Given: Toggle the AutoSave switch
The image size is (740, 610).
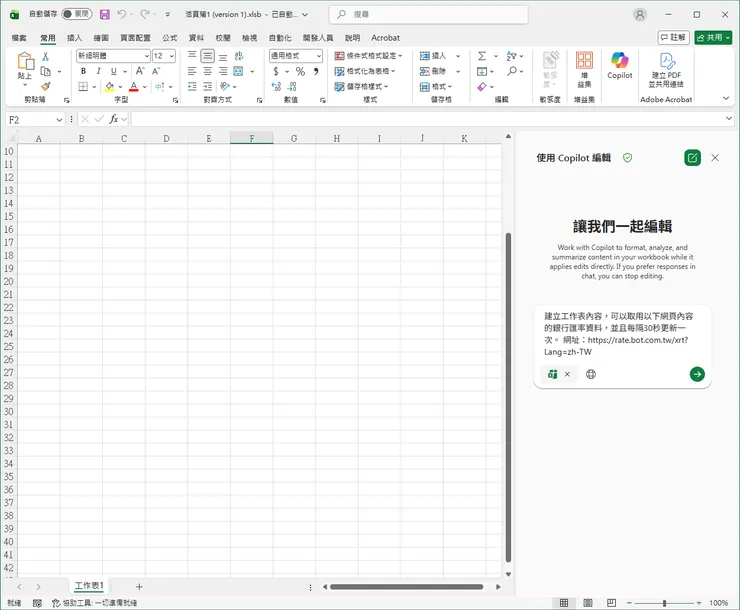Looking at the screenshot, I should click(76, 14).
